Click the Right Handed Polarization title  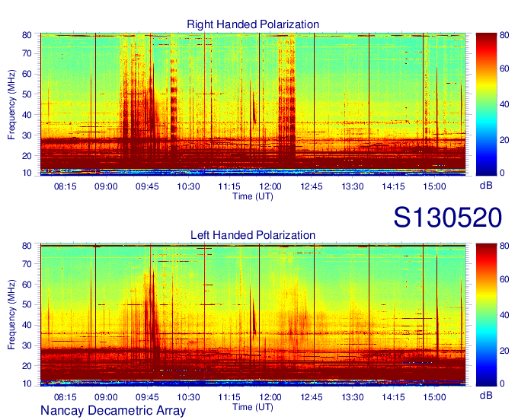253,24
